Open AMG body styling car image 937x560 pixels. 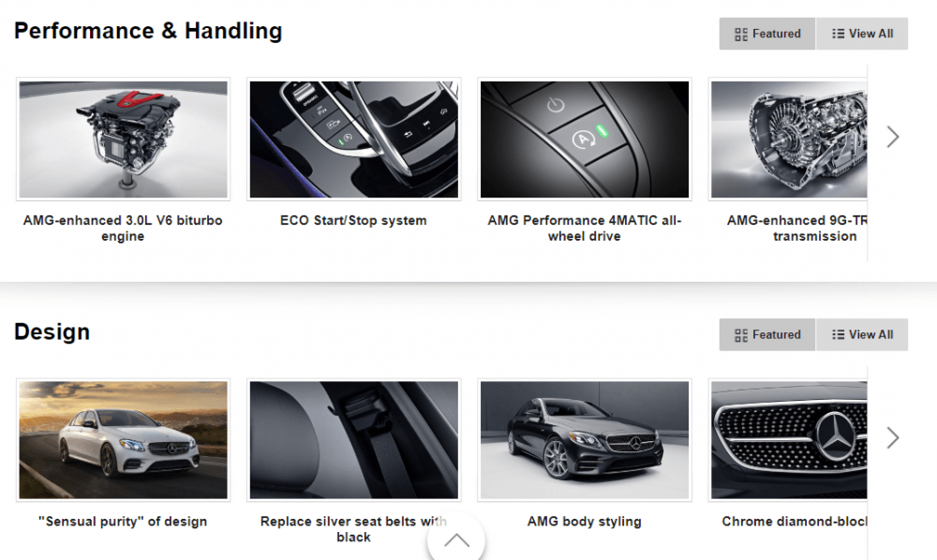coord(585,440)
